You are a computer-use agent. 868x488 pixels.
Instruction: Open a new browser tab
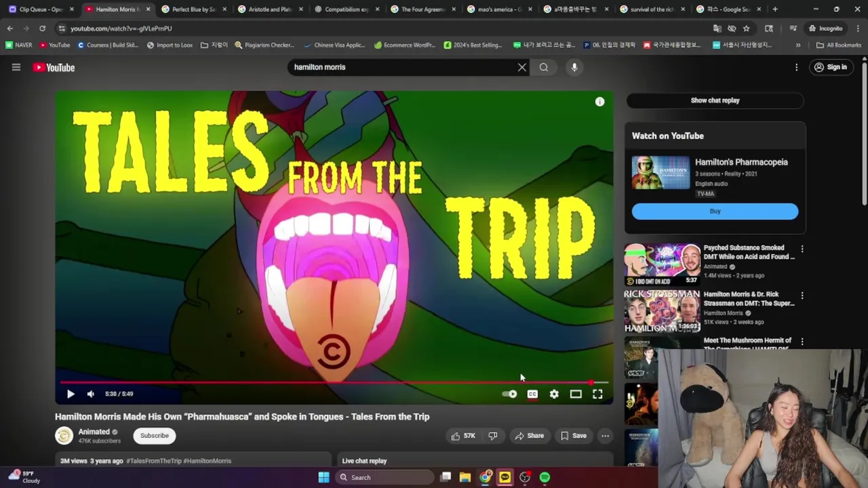(x=775, y=9)
